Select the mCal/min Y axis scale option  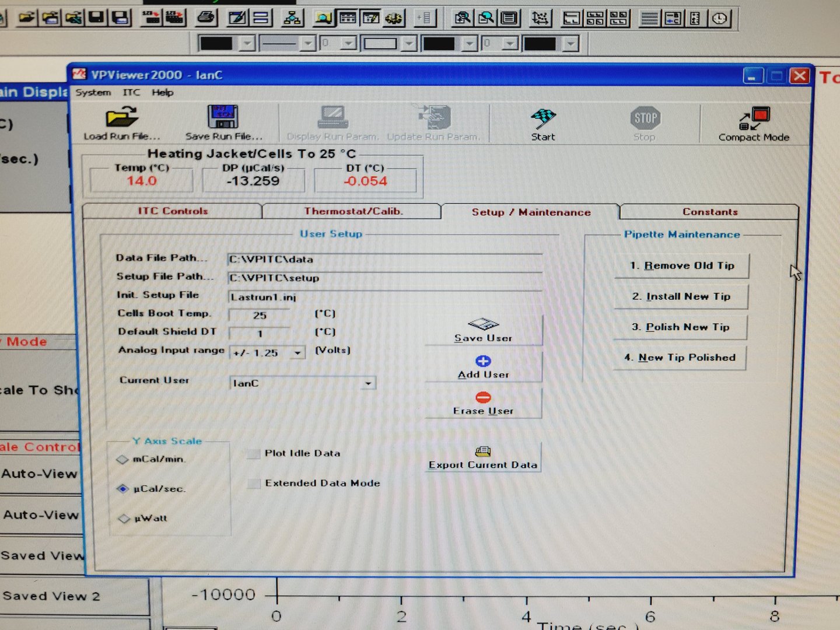123,460
